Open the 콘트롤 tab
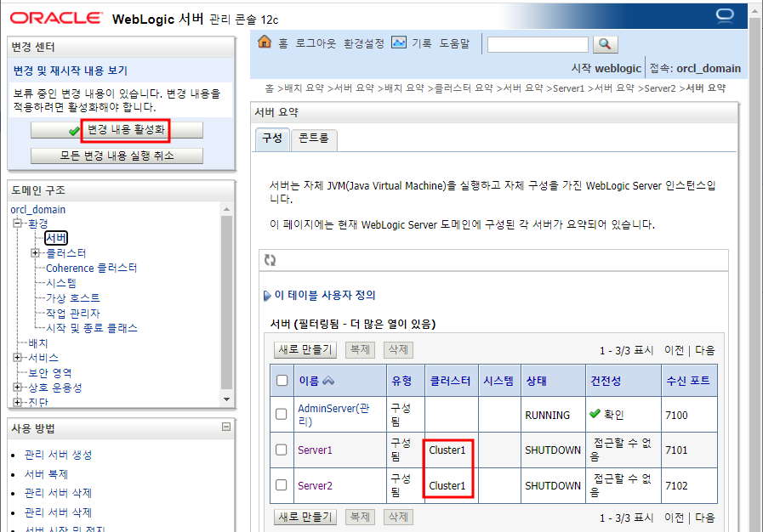The height and width of the screenshot is (532, 763). pos(314,139)
